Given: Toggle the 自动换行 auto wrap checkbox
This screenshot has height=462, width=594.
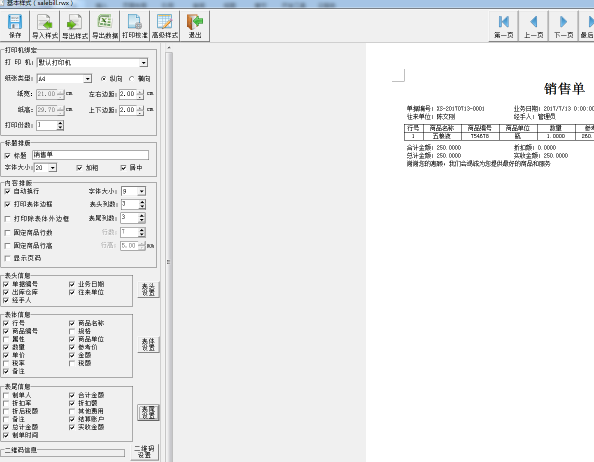Looking at the screenshot, I should point(7,191).
